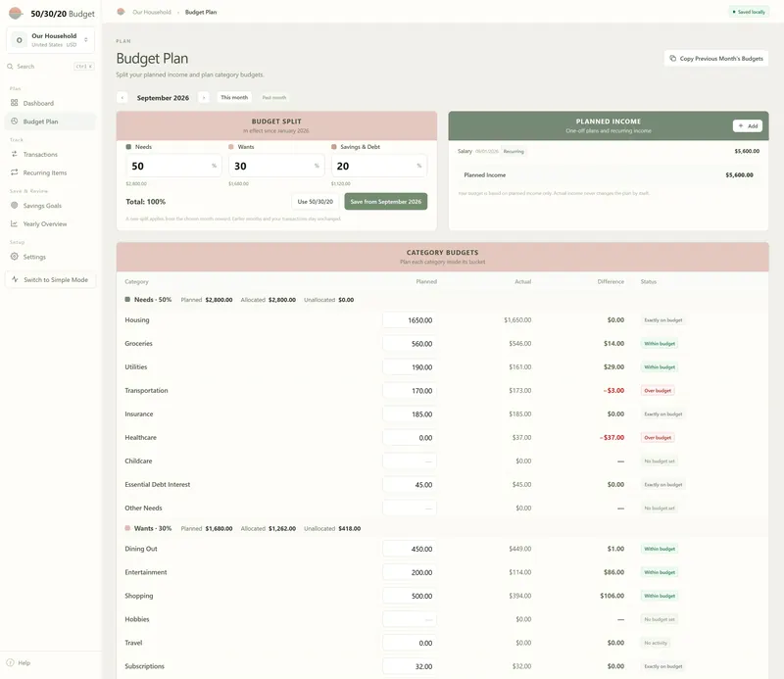Image resolution: width=784 pixels, height=679 pixels.
Task: Open the Dashboard grid icon
Action: 14,103
